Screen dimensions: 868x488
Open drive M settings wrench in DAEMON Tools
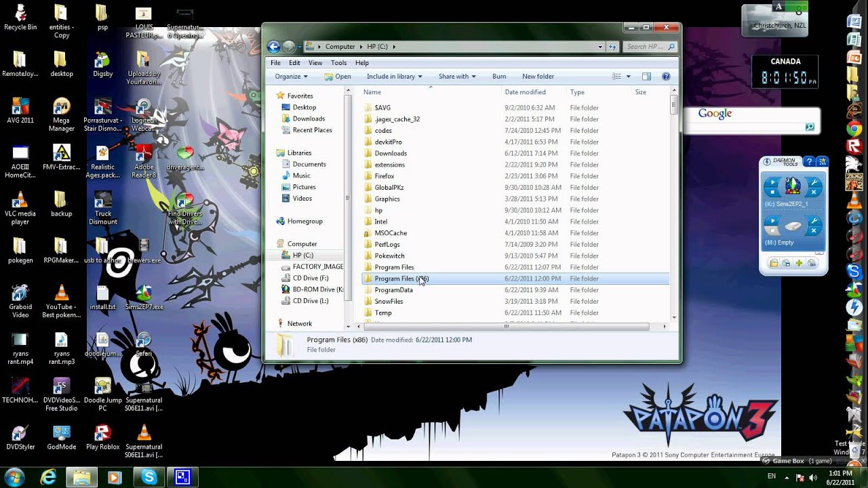(814, 222)
